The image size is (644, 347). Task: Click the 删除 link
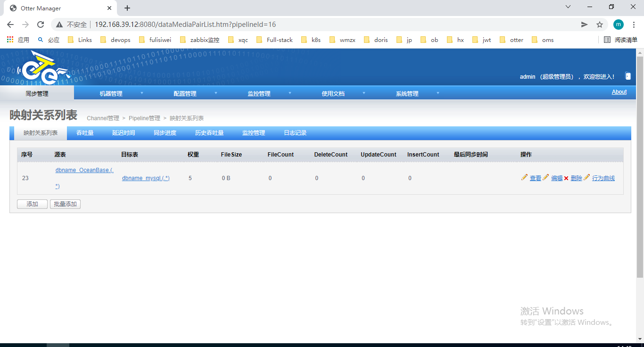pyautogui.click(x=576, y=178)
